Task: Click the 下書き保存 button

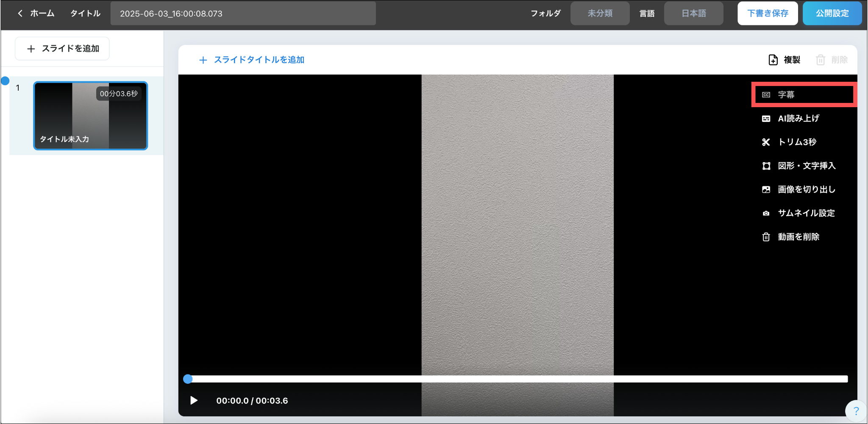Action: coord(768,14)
